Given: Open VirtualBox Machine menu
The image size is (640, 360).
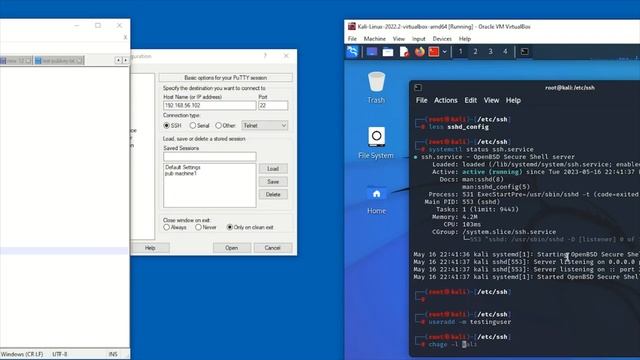Looking at the screenshot, I should click(x=375, y=39).
